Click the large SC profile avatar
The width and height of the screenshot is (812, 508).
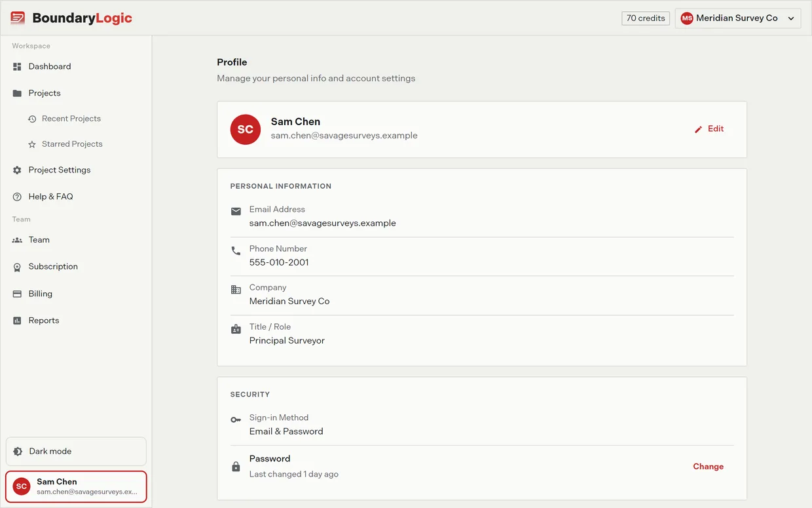pos(246,129)
